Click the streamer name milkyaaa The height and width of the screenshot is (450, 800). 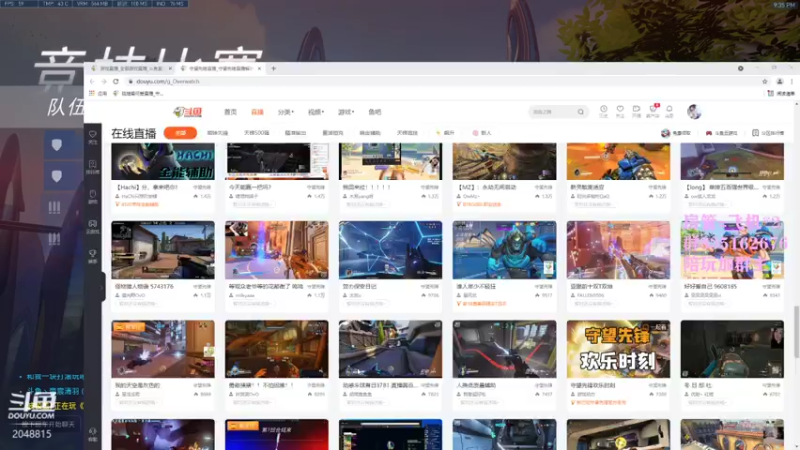[245, 295]
